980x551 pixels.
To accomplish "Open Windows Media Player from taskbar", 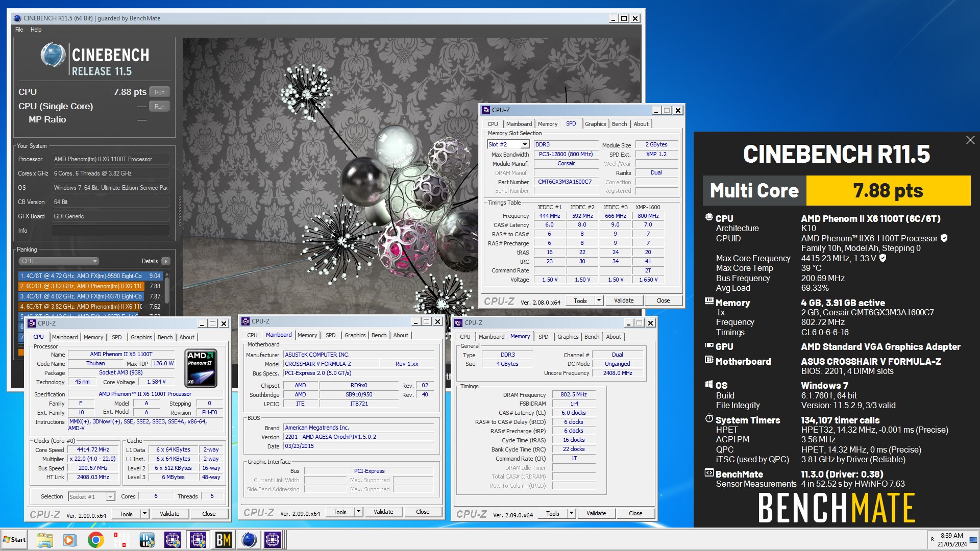I will [70, 540].
